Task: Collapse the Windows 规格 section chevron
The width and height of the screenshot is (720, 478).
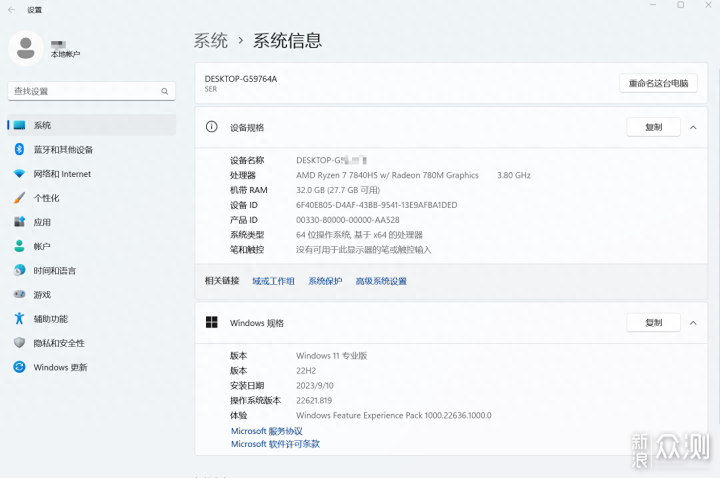Action: tap(693, 323)
